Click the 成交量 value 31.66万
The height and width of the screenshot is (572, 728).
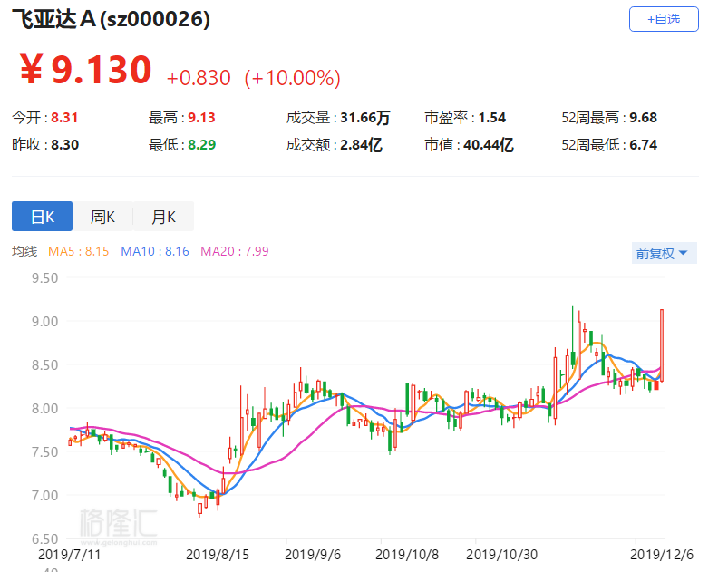pos(365,118)
